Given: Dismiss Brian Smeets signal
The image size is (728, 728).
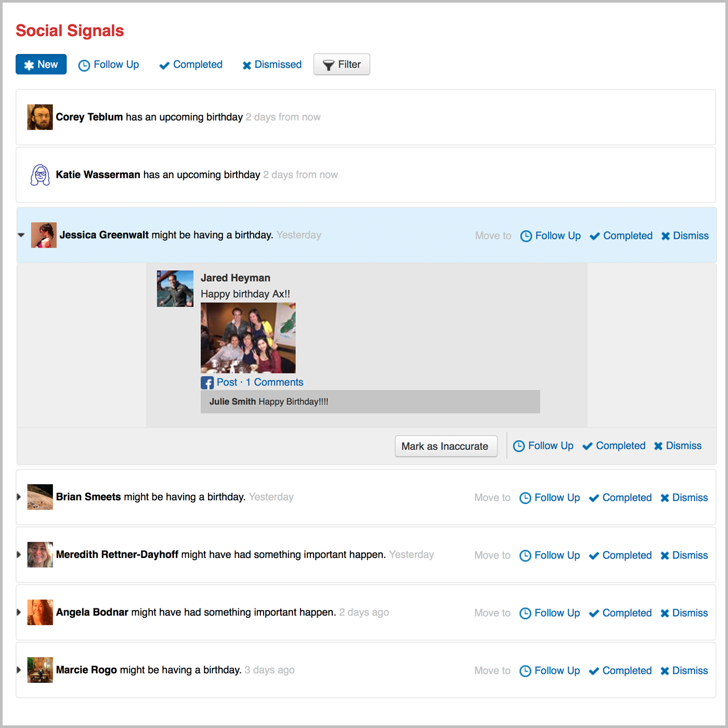Looking at the screenshot, I should [x=684, y=498].
